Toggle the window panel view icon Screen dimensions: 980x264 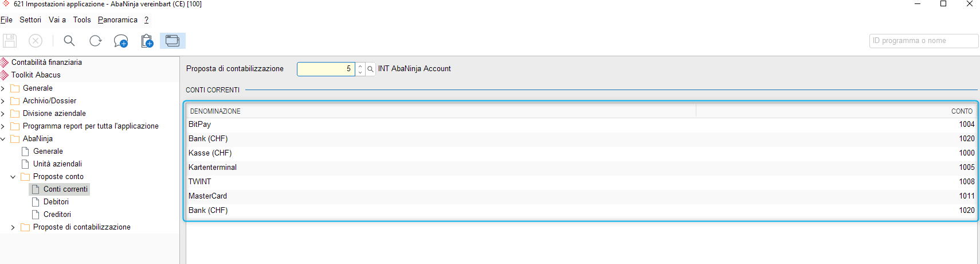pos(173,41)
